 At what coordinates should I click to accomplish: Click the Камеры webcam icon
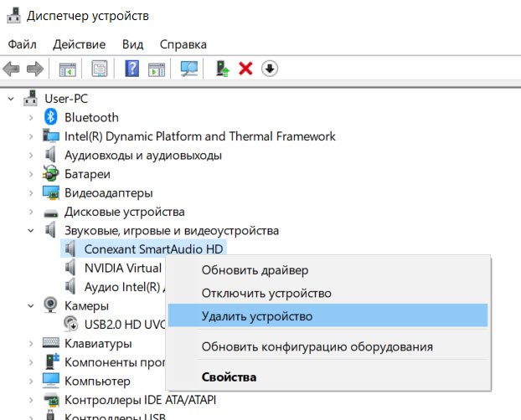(x=50, y=305)
